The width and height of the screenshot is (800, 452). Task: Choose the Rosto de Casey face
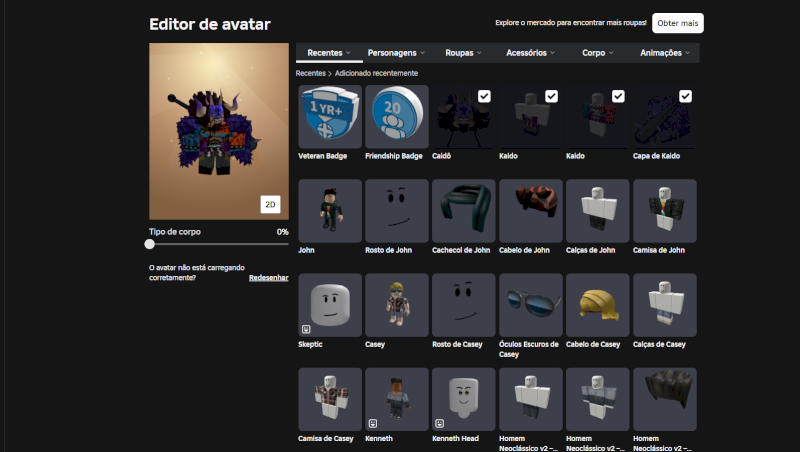pos(463,305)
